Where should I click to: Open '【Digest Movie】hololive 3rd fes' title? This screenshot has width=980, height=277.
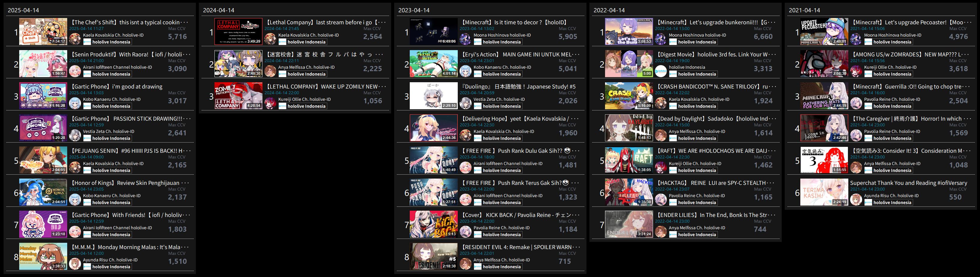click(715, 54)
